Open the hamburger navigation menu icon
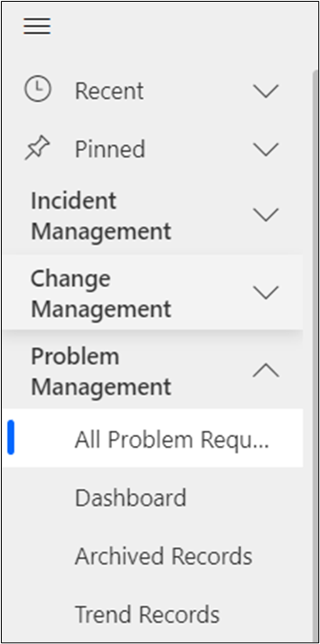The height and width of the screenshot is (644, 320). pos(37,27)
